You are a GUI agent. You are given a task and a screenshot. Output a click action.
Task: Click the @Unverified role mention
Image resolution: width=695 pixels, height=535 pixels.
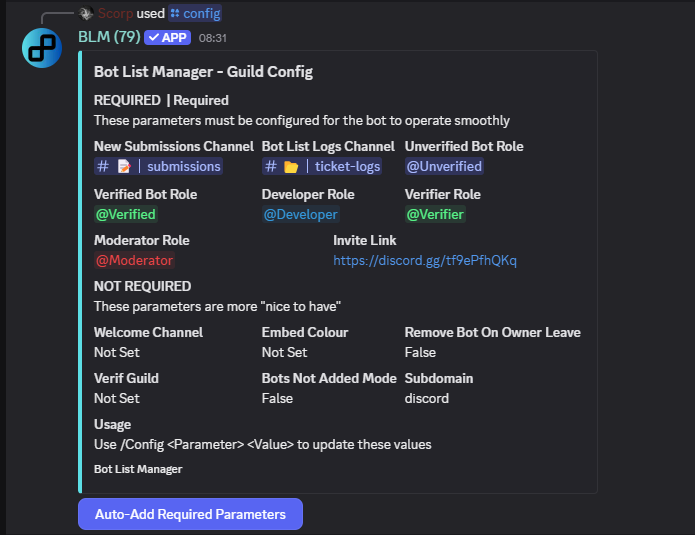(x=444, y=167)
